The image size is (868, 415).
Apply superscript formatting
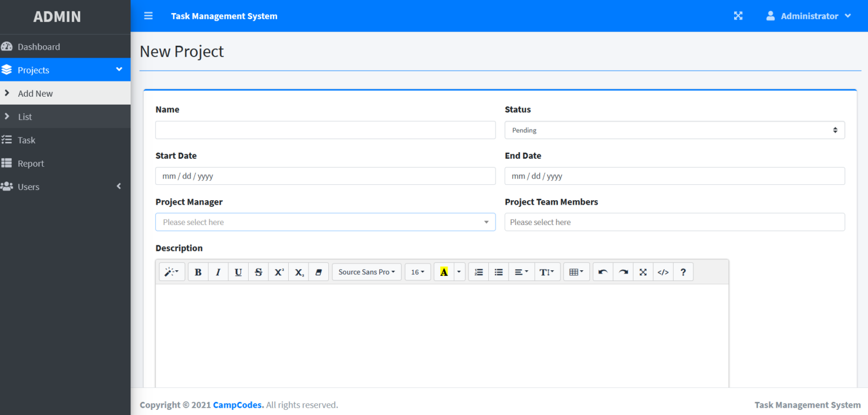click(279, 272)
